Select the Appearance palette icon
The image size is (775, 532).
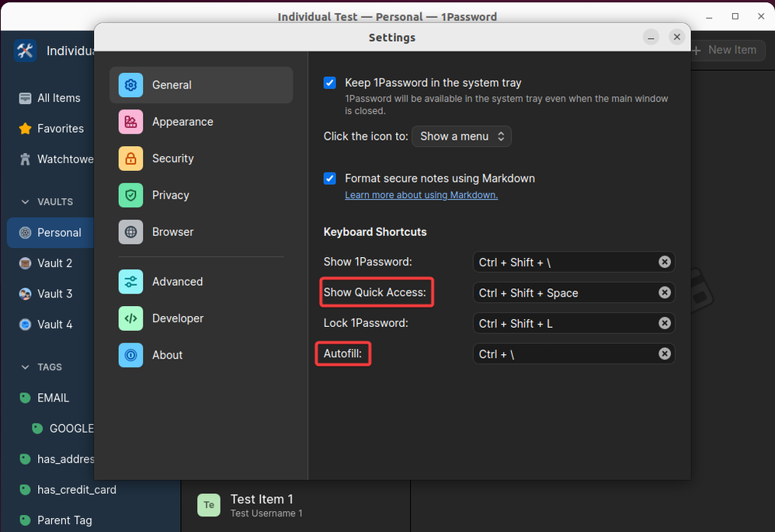tap(130, 122)
